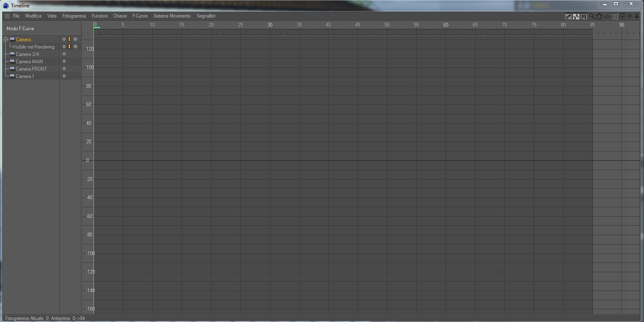
Task: Open the Funzioni menu
Action: click(100, 16)
